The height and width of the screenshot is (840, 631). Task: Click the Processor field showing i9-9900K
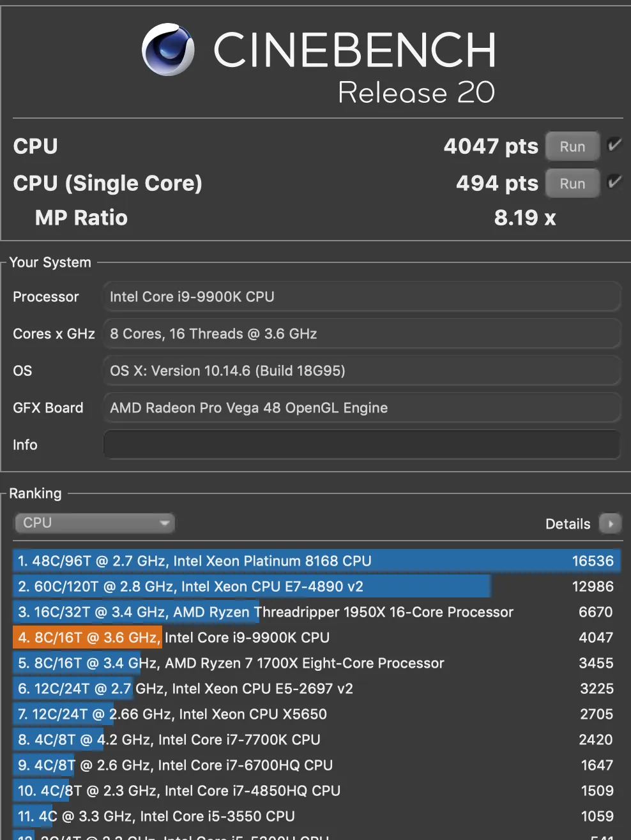pos(361,296)
